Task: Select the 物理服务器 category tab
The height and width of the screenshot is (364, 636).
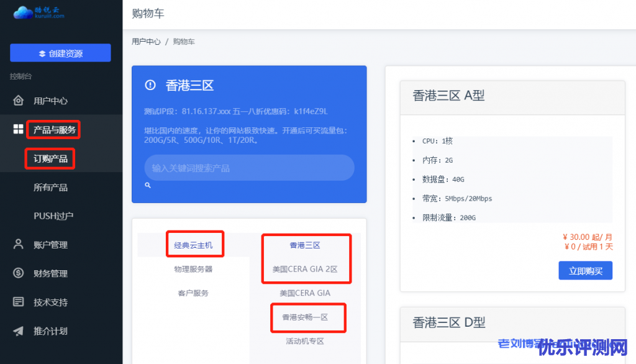Action: tap(193, 269)
